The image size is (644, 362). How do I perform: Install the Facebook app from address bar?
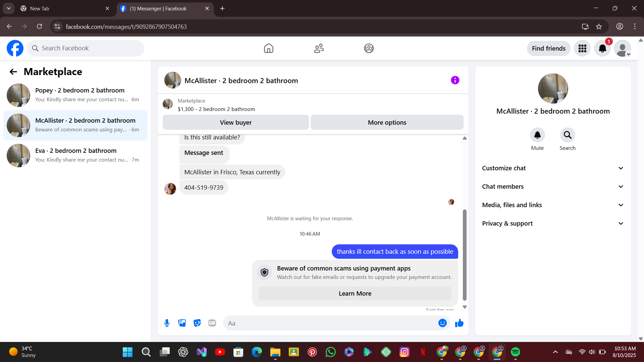pyautogui.click(x=585, y=26)
